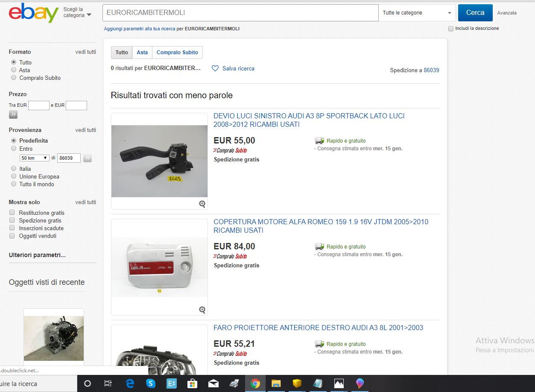Viewport: 535px width, 392px height.
Task: Open the yellow cube app in the taskbar
Action: tap(297, 383)
